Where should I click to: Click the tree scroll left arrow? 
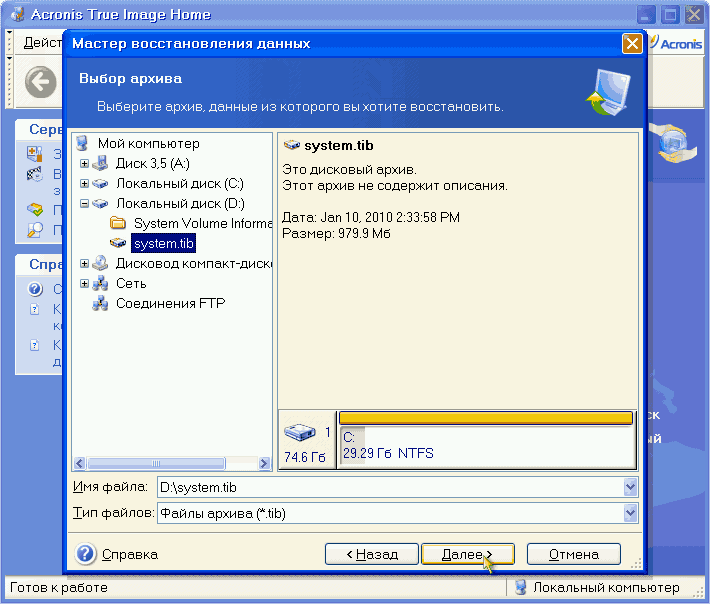79,463
